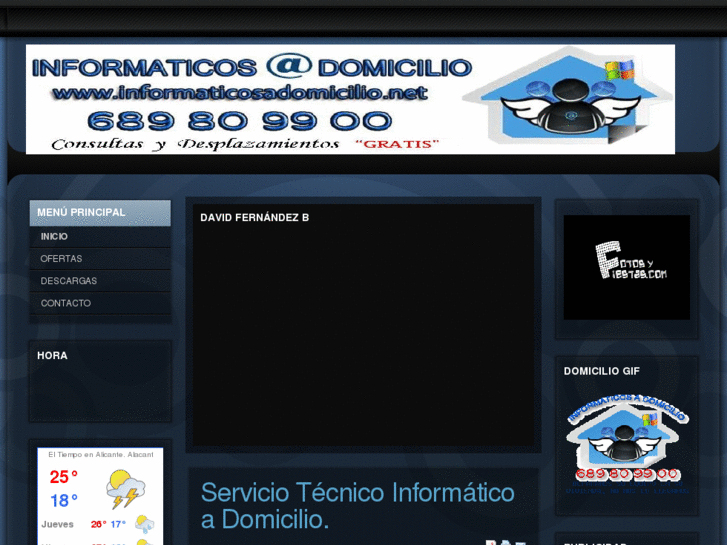Viewport: 727px width, 545px height.
Task: Click the El Tiempo en Alicante weather link
Action: [x=101, y=455]
